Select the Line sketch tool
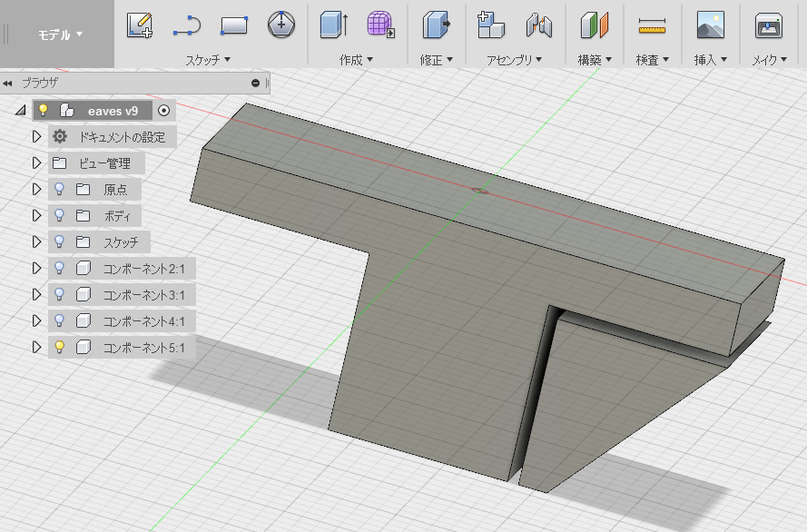 [x=187, y=25]
